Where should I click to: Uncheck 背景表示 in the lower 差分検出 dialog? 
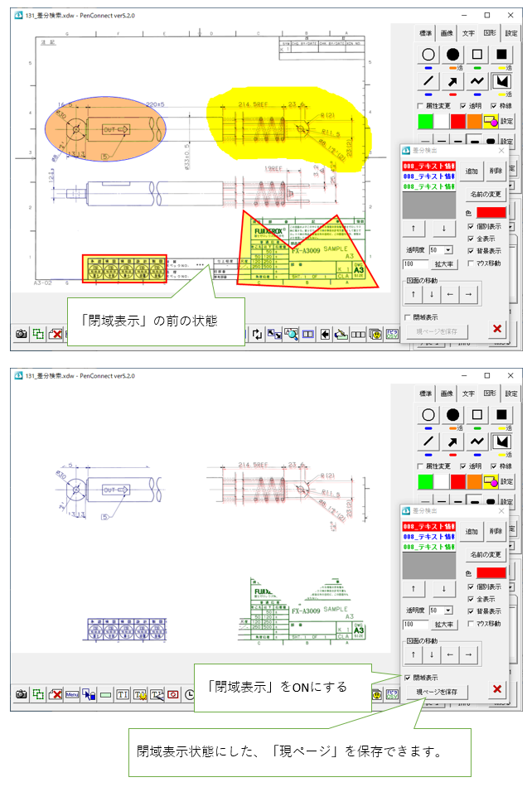tap(472, 611)
